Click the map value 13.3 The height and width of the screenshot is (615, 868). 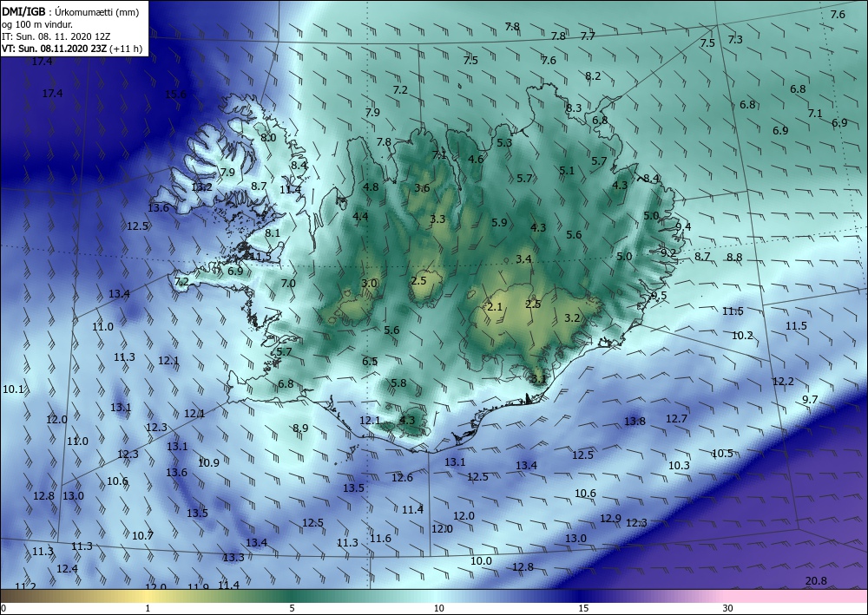click(233, 557)
